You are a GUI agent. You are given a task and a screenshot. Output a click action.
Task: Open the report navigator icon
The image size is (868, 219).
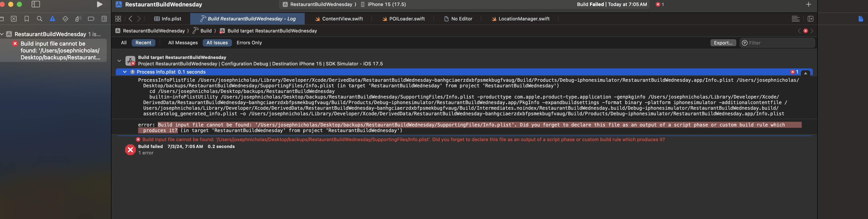(x=104, y=19)
